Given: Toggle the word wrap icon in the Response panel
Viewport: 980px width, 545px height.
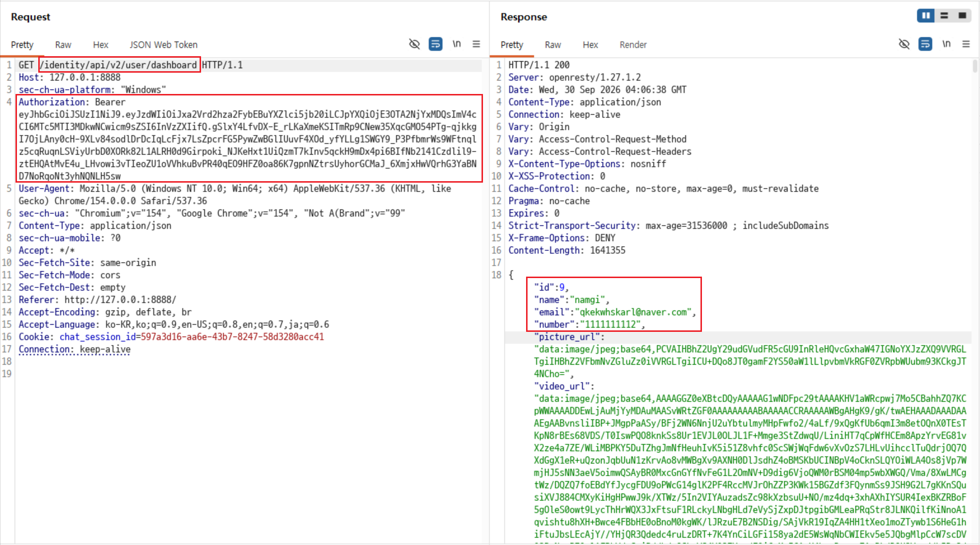Looking at the screenshot, I should point(925,44).
